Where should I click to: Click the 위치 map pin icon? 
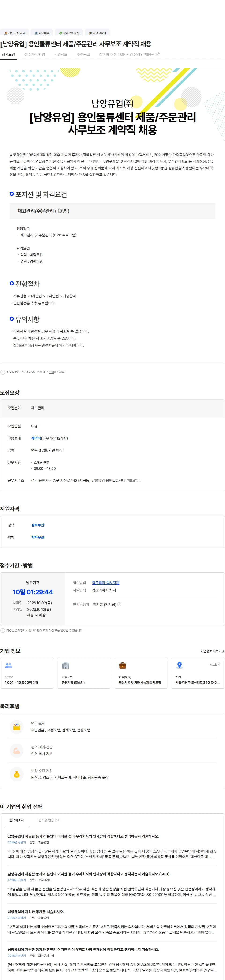179,665
